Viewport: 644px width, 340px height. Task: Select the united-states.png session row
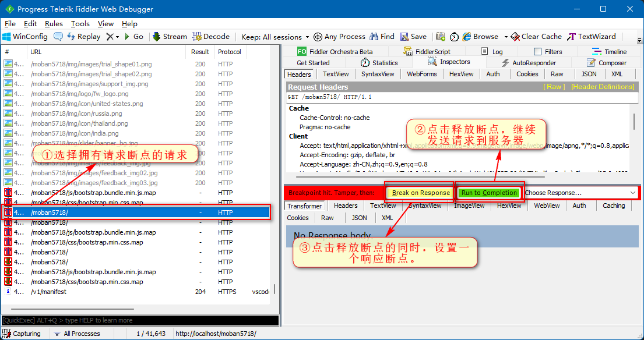(136, 104)
